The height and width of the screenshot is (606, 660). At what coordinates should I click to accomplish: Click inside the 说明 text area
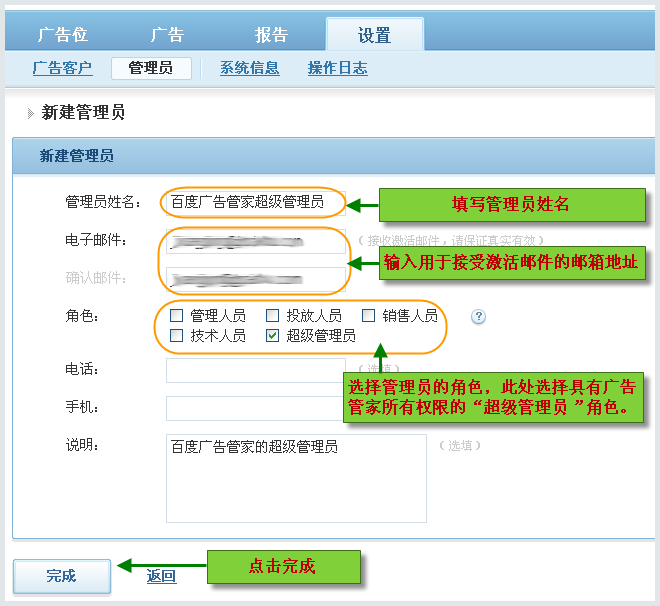(296, 478)
